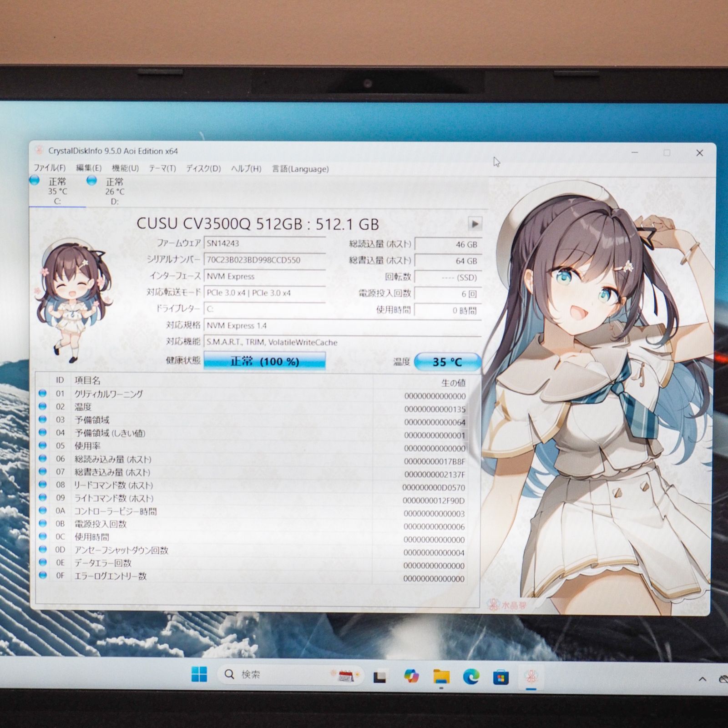Select the 05 使用率 row
This screenshot has width=728, height=728.
pos(252,446)
